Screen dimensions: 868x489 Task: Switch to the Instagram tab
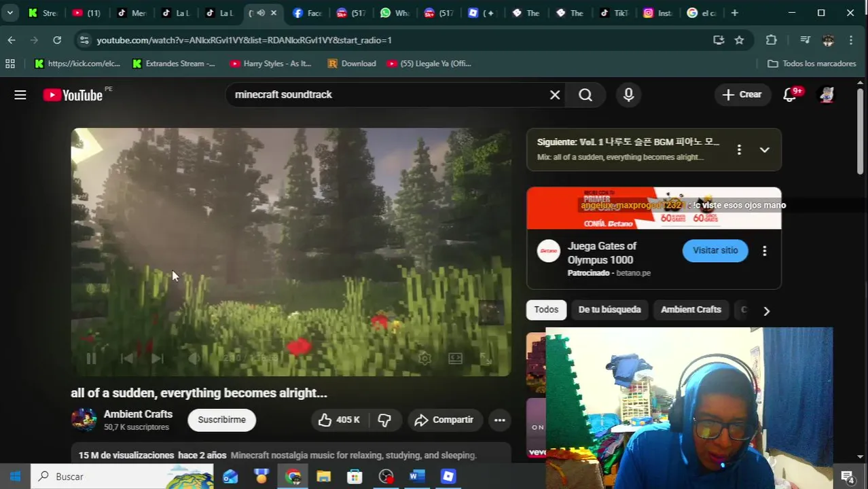(x=656, y=13)
